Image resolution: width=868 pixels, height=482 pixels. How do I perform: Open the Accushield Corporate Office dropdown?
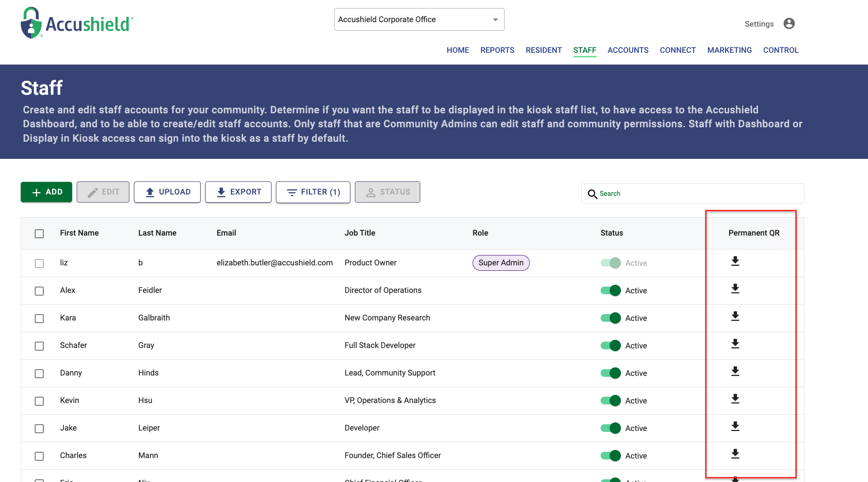coord(419,19)
